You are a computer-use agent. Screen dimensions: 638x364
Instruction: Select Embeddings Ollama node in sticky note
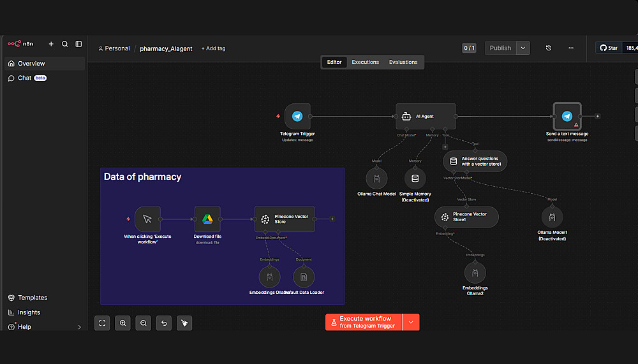[269, 277]
